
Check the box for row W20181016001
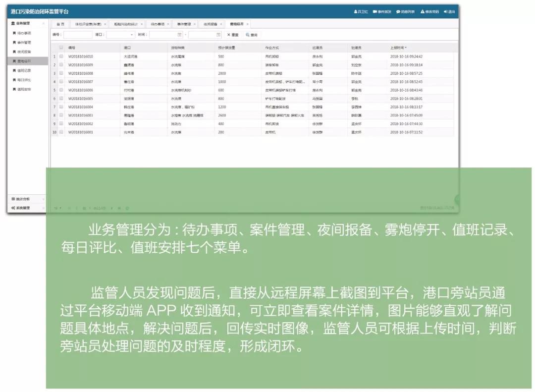tap(61, 132)
